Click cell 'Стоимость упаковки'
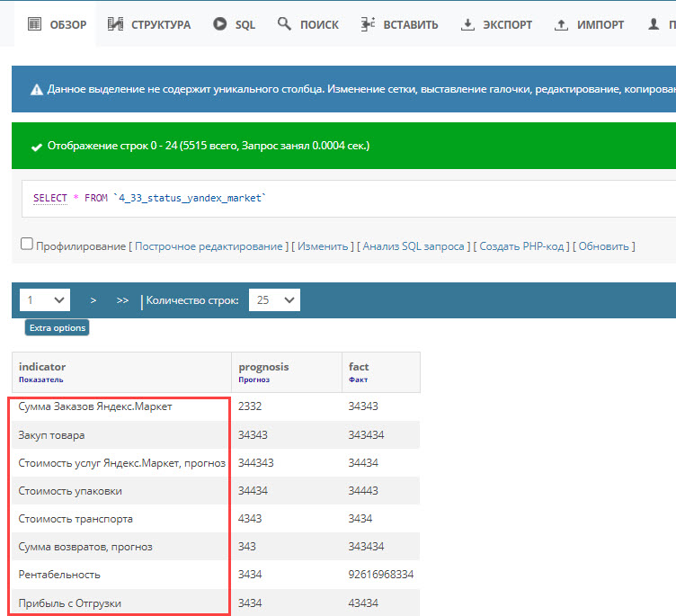 point(70,491)
